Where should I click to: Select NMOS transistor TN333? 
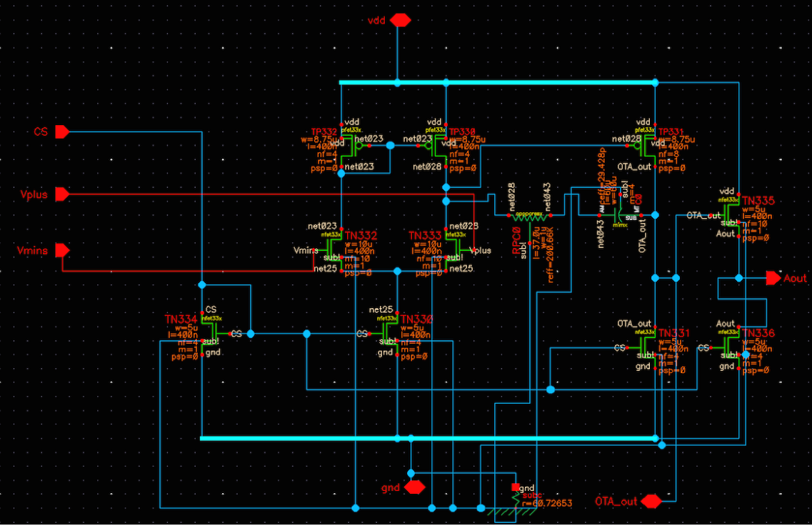[456, 250]
